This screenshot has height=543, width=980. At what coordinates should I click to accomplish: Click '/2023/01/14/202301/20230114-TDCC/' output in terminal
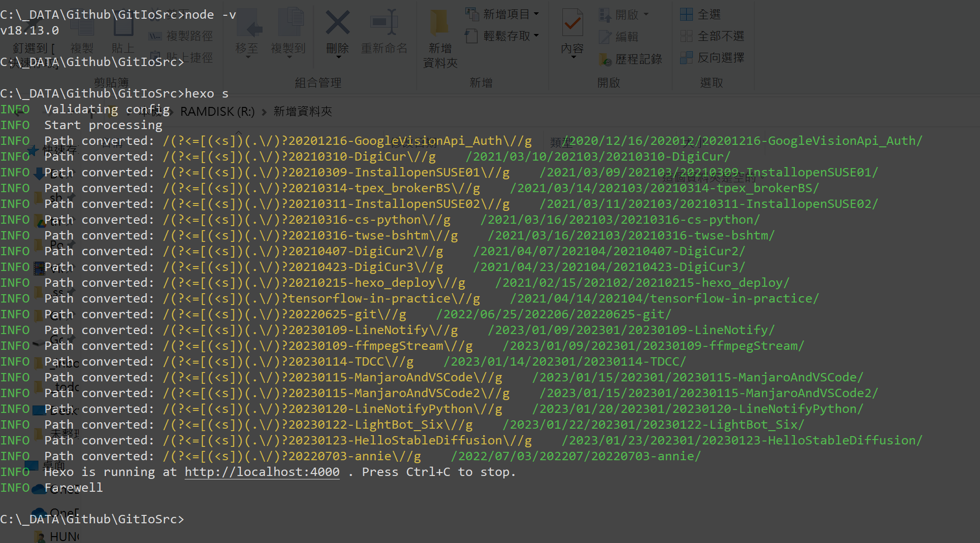[565, 362]
